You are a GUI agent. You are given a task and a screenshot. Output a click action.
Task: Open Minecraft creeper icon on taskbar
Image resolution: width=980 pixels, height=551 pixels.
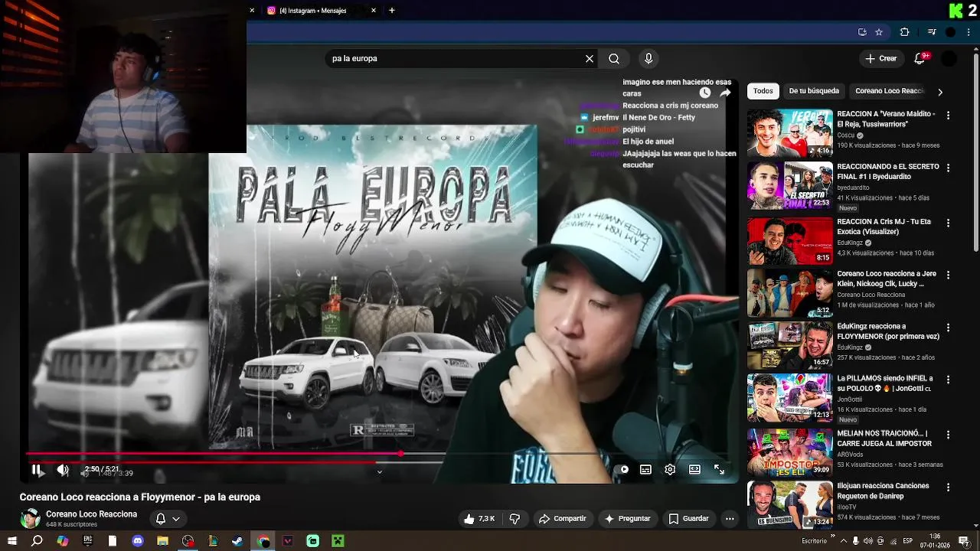(x=338, y=541)
